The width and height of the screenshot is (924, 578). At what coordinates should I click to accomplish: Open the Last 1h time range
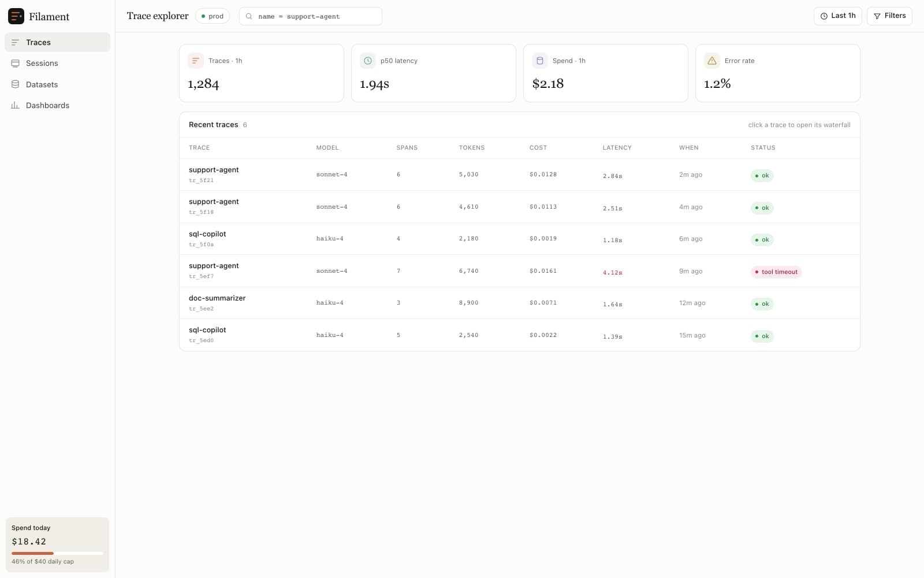pos(837,16)
